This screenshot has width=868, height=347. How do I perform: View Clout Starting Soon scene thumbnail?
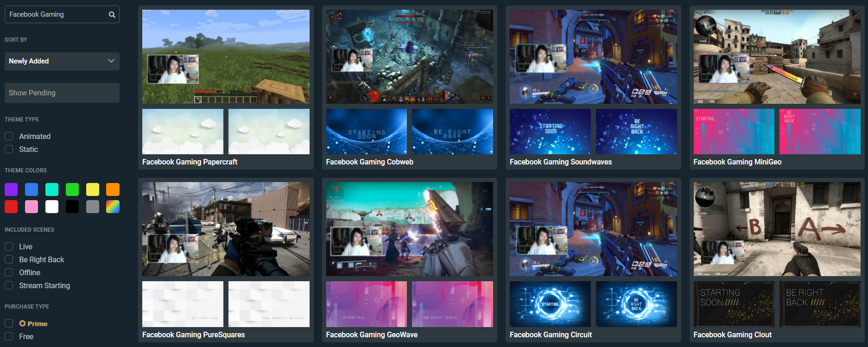coord(734,304)
